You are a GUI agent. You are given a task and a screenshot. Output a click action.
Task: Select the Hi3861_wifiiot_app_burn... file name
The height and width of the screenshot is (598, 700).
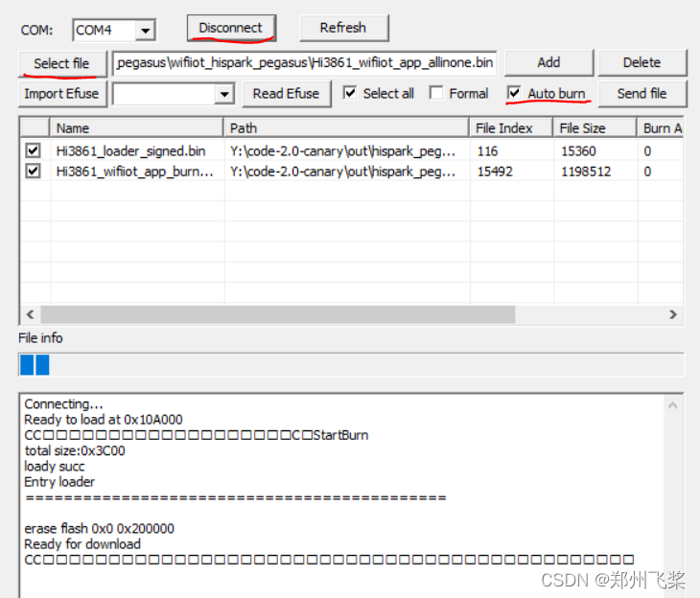tap(135, 172)
